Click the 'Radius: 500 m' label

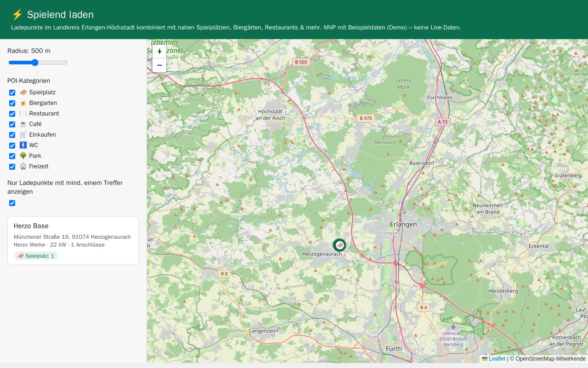(29, 51)
